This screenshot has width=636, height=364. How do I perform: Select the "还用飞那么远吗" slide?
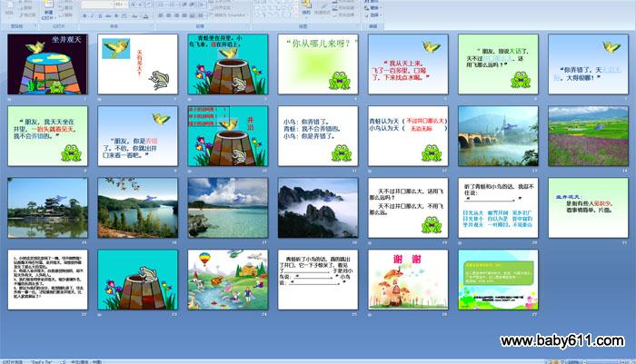click(408, 208)
